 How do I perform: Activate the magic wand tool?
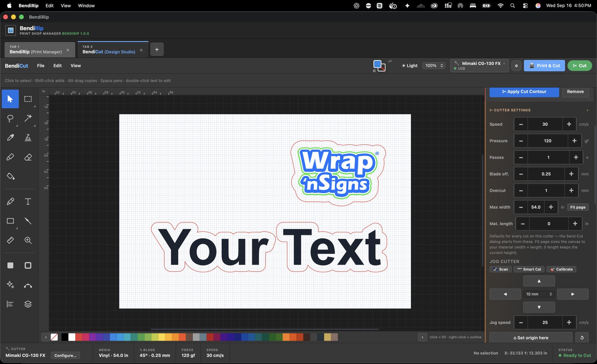28,118
